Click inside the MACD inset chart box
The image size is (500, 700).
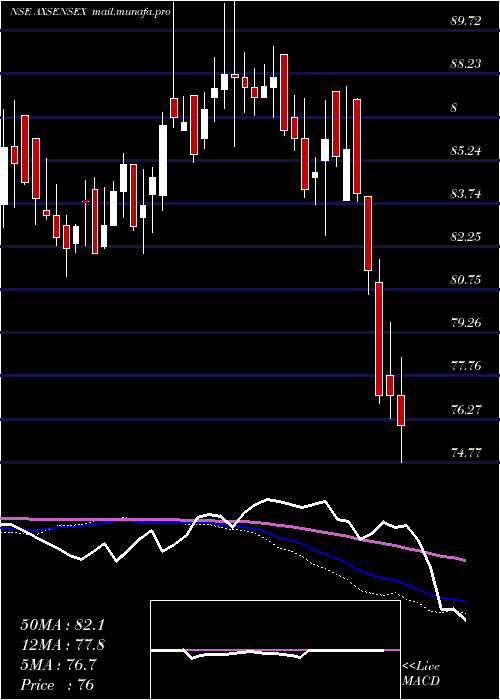pyautogui.click(x=275, y=650)
